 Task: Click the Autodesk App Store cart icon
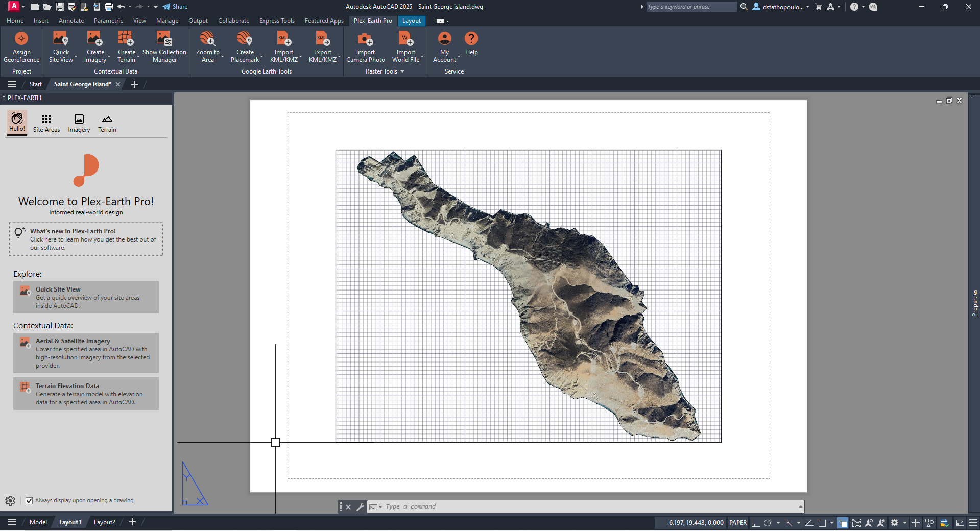click(x=819, y=7)
